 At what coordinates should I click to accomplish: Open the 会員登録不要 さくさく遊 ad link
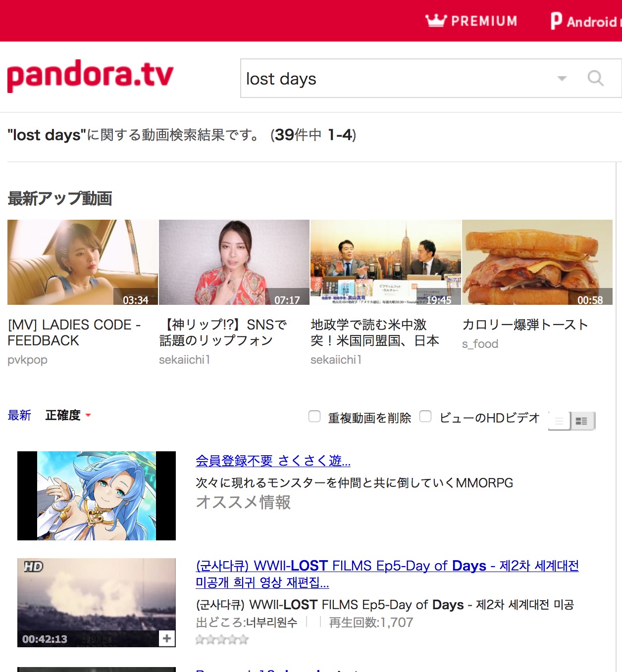click(273, 461)
